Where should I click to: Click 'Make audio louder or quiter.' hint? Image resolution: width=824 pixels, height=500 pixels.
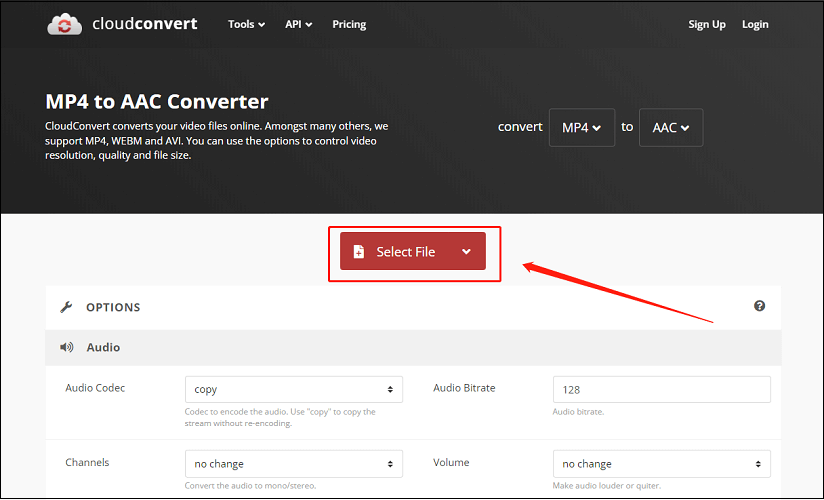coord(606,486)
